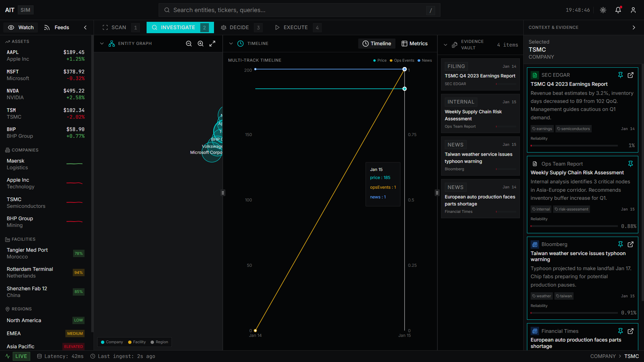Image resolution: width=644 pixels, height=362 pixels.
Task: Pin the Financial Times evidence card
Action: 621,331
